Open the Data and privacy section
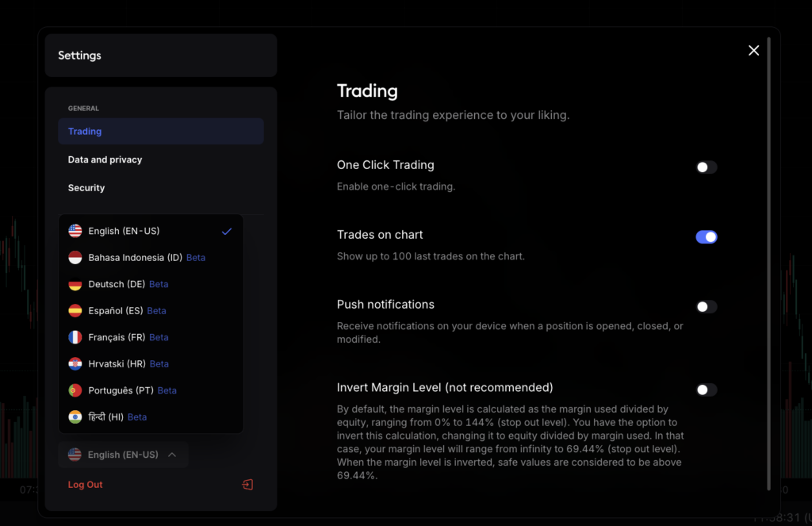812x526 pixels. point(105,159)
